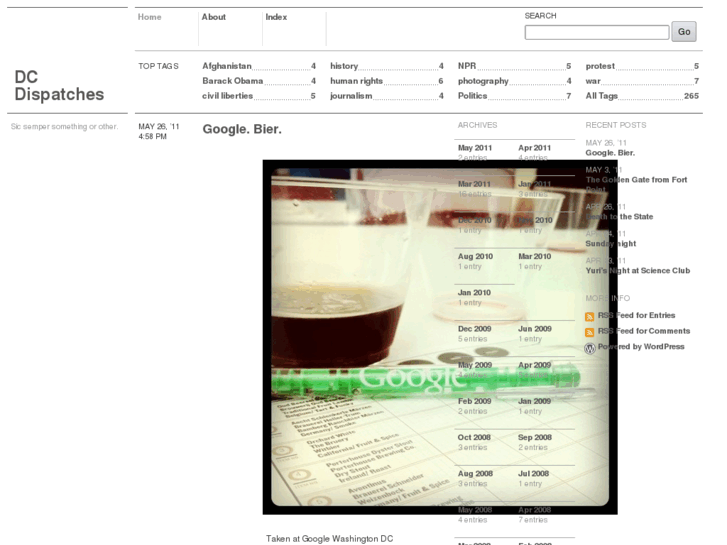The height and width of the screenshot is (545, 727).
Task: Open the war tag
Action: pyautogui.click(x=593, y=81)
